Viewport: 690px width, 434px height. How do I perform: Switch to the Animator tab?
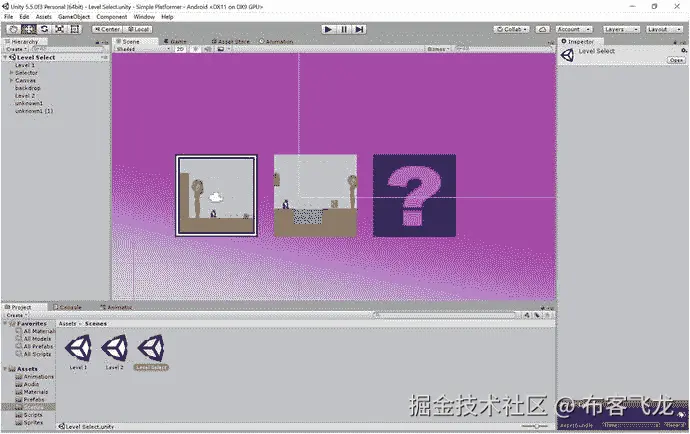click(x=117, y=307)
